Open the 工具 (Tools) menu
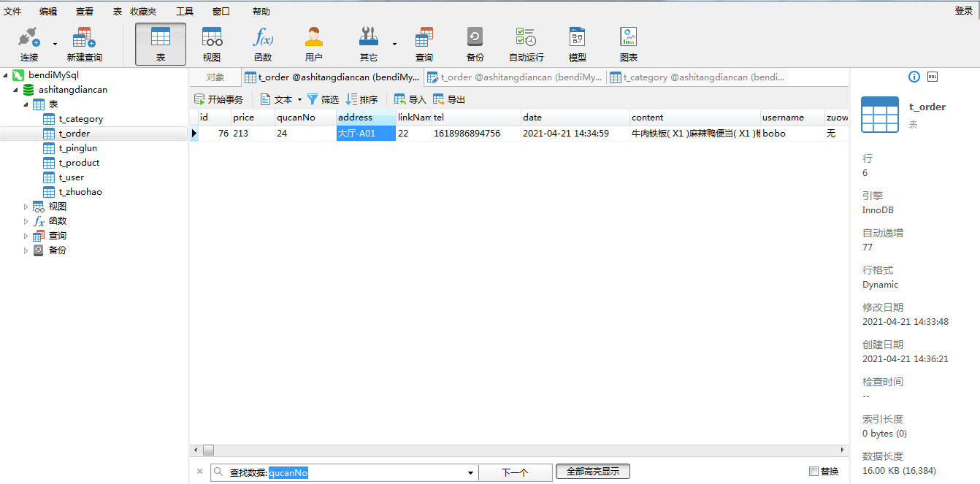The image size is (980, 484). tap(185, 11)
